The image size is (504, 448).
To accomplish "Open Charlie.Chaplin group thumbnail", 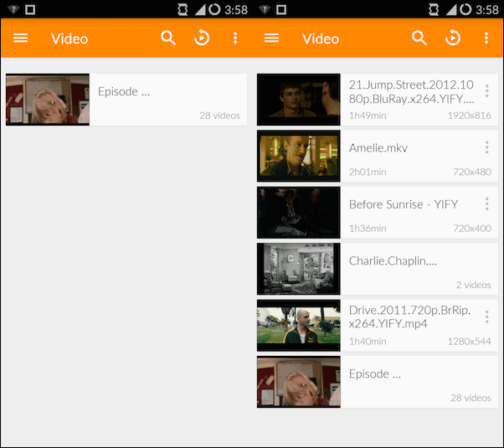I will pos(299,269).
